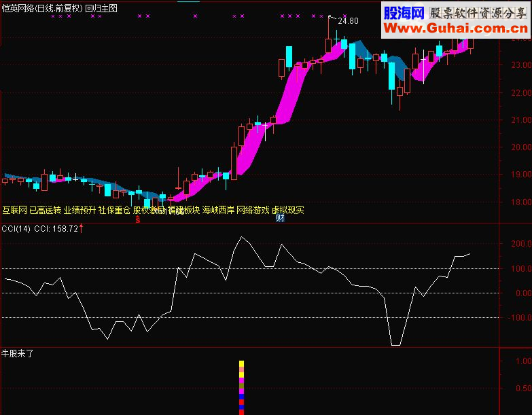Click the multicolored signal bar in 牛股来了 panel
The width and height of the screenshot is (532, 415).
tap(242, 388)
